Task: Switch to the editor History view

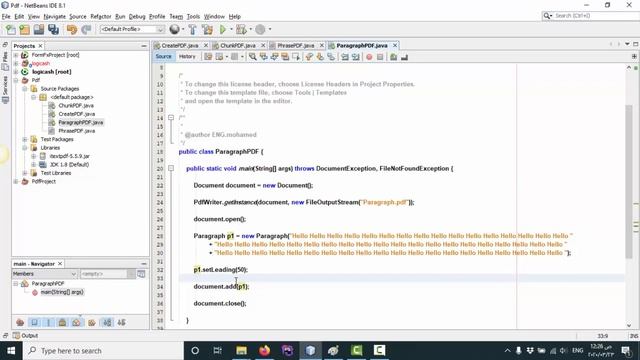Action: (187, 57)
